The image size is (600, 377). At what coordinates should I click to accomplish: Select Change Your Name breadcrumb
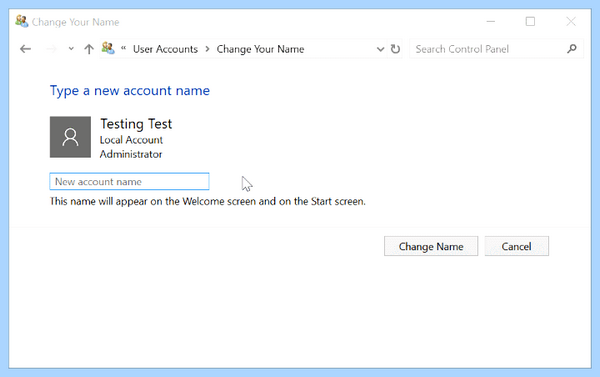[260, 49]
